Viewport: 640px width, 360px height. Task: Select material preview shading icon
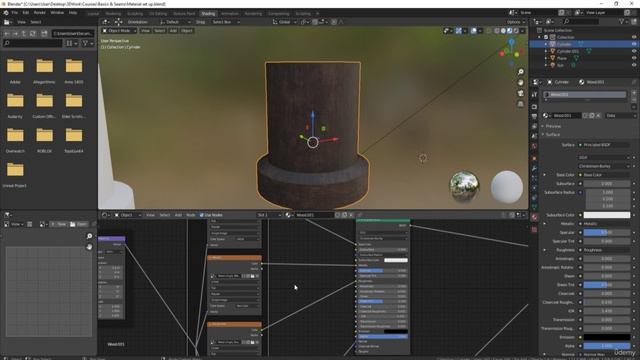point(509,31)
